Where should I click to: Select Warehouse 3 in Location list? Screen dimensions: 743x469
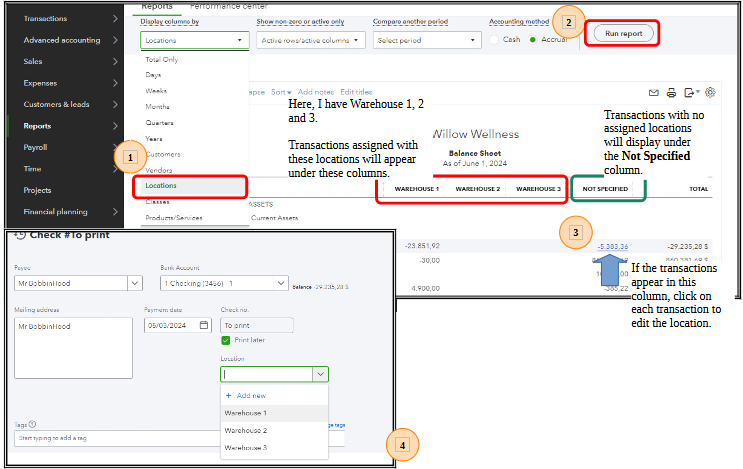click(274, 448)
